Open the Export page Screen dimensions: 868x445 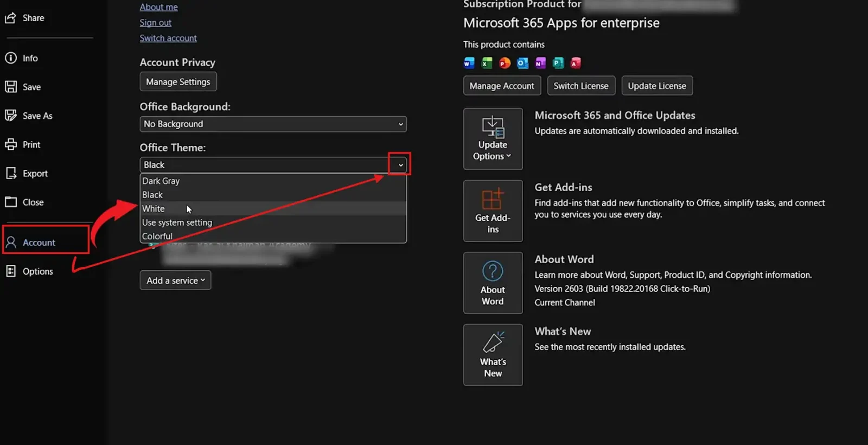point(35,173)
